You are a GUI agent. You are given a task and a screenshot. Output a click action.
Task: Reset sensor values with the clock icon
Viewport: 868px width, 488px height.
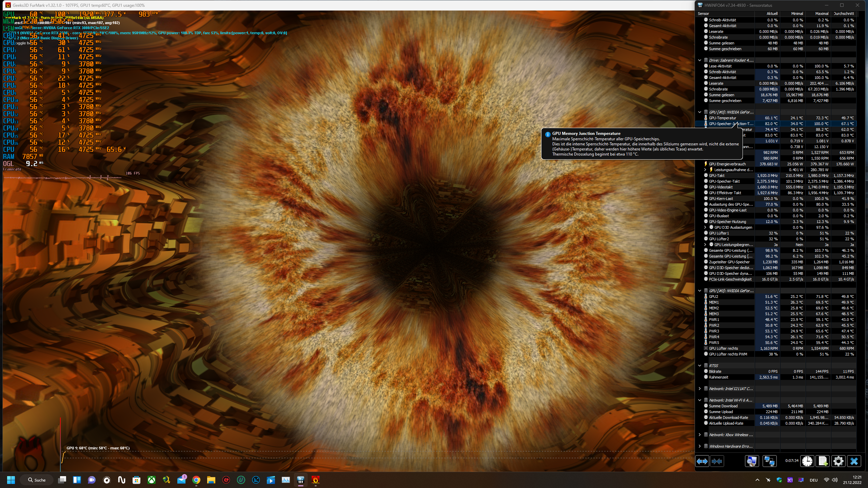[807, 461]
